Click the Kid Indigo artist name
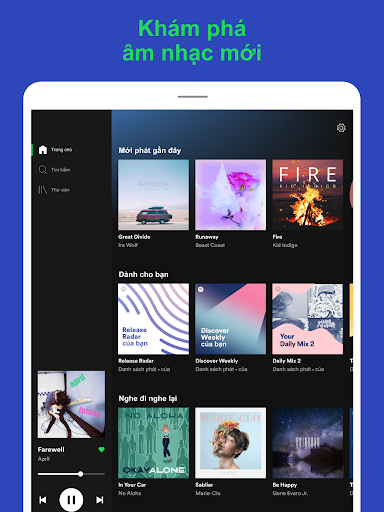 [x=285, y=245]
